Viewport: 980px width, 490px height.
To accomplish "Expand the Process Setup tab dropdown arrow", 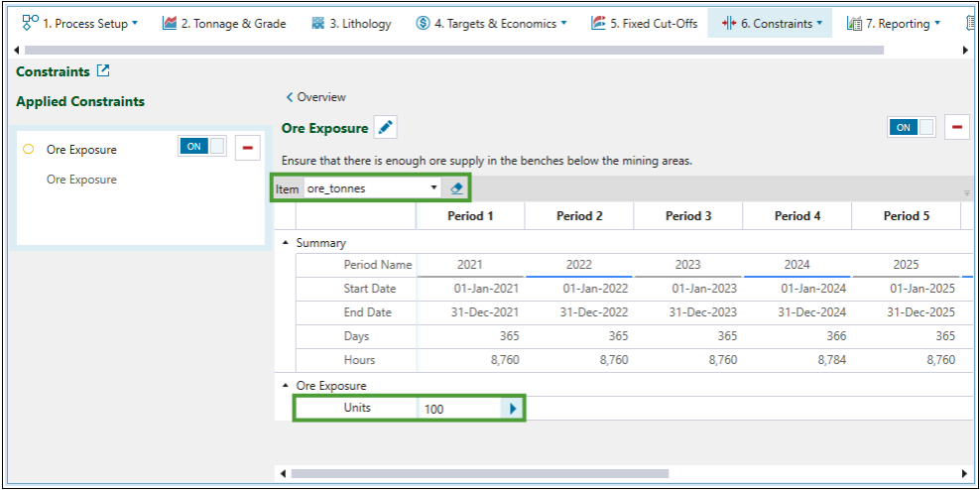I will pyautogui.click(x=134, y=24).
